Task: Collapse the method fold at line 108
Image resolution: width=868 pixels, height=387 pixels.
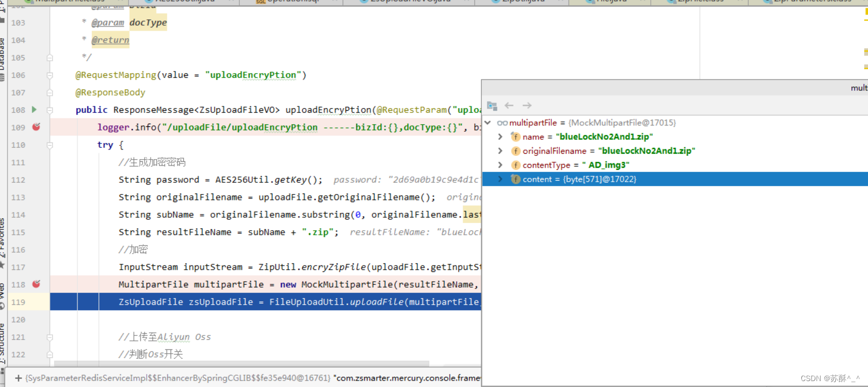Action: tap(49, 110)
